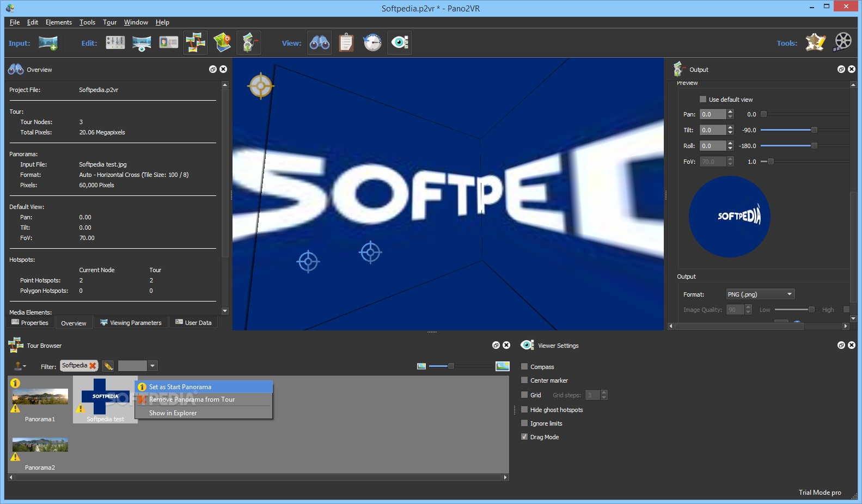Image resolution: width=862 pixels, height=504 pixels.
Task: Open the File menu
Action: [15, 22]
